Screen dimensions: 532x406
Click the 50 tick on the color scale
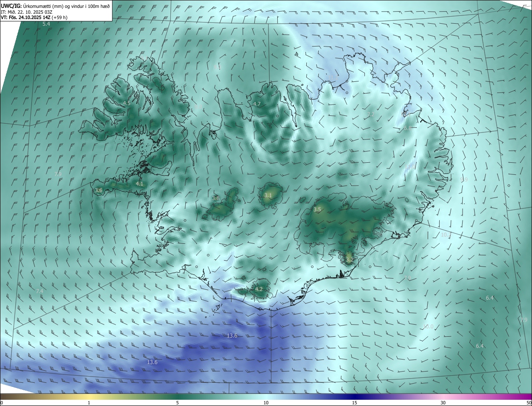[529, 403]
